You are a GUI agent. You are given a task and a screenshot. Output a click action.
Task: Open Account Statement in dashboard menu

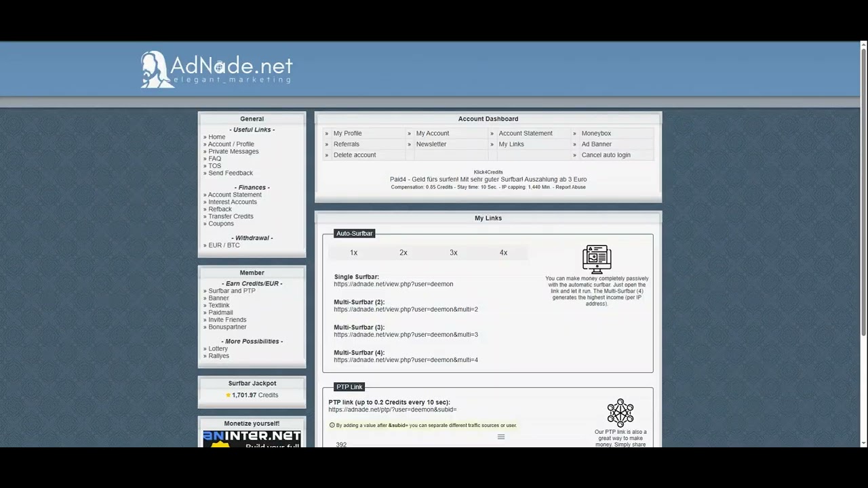point(526,134)
